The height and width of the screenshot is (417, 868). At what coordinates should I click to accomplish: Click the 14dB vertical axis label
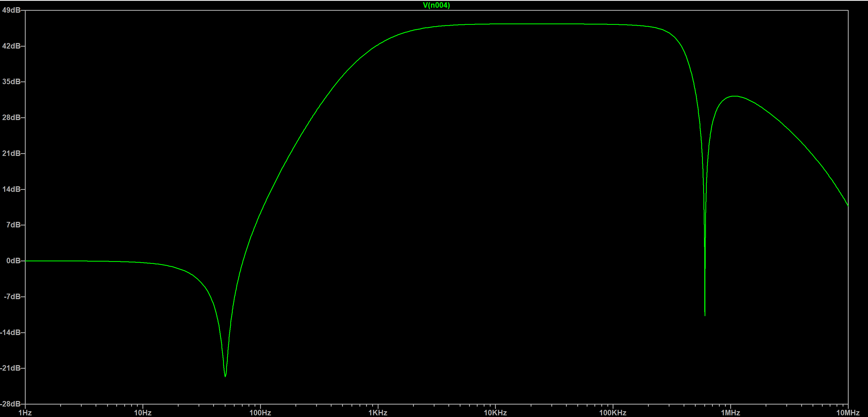pyautogui.click(x=11, y=189)
